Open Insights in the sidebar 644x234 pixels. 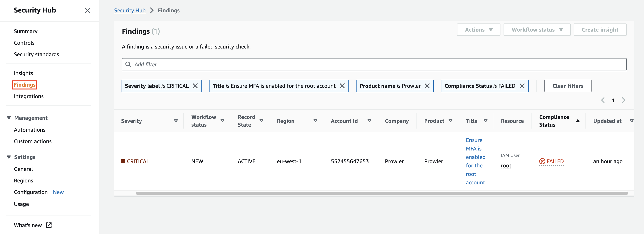[23, 73]
